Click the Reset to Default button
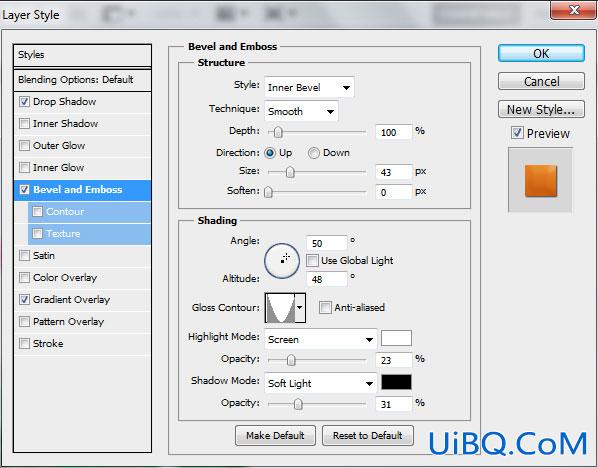598x468 pixels. point(368,436)
